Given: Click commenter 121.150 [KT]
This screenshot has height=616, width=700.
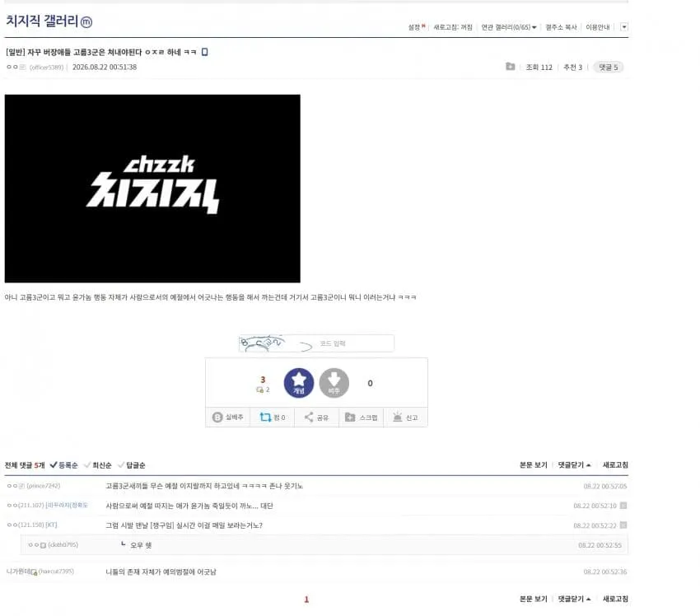Looking at the screenshot, I should tap(32, 525).
